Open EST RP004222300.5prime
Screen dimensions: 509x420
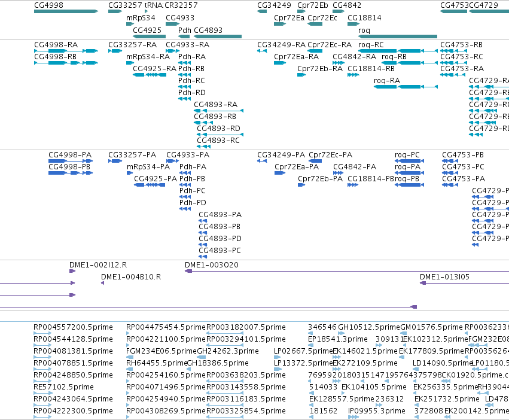pos(74,410)
